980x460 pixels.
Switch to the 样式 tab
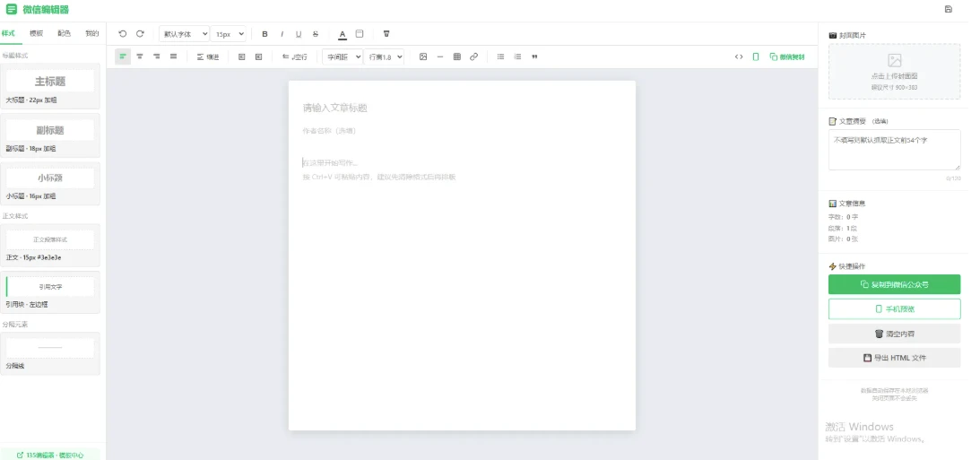[9, 34]
